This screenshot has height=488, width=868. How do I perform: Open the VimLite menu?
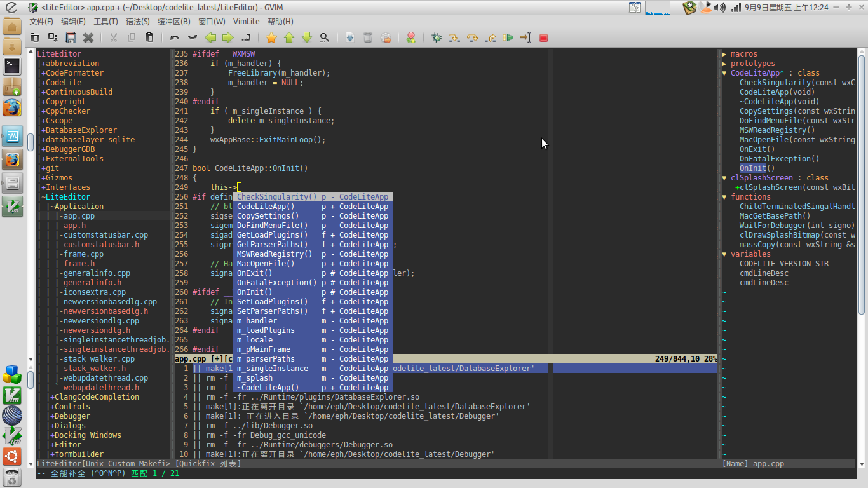(x=247, y=22)
